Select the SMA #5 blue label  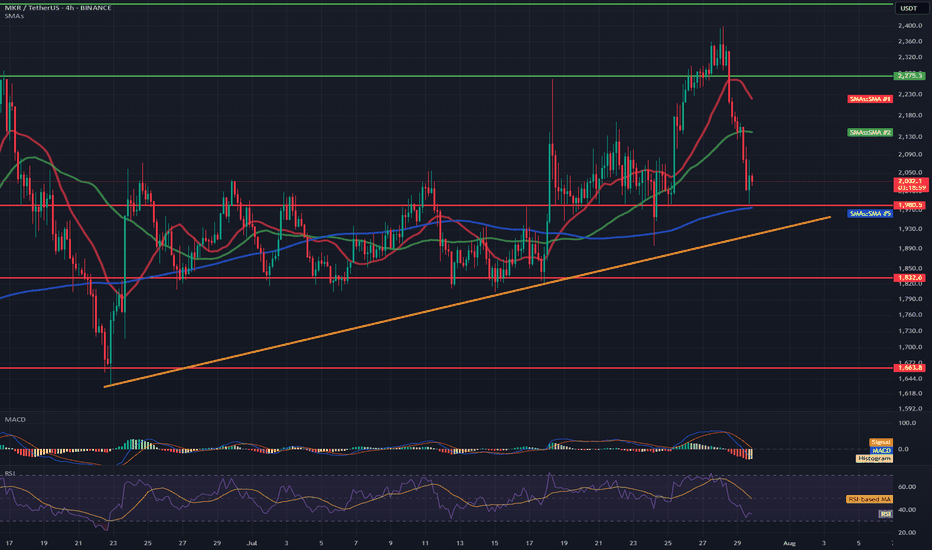tap(870, 213)
